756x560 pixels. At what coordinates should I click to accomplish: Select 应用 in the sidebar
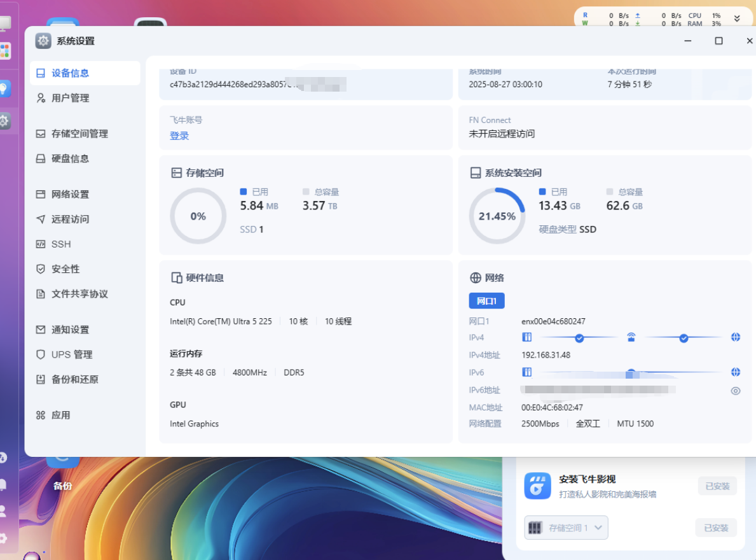click(x=85, y=416)
